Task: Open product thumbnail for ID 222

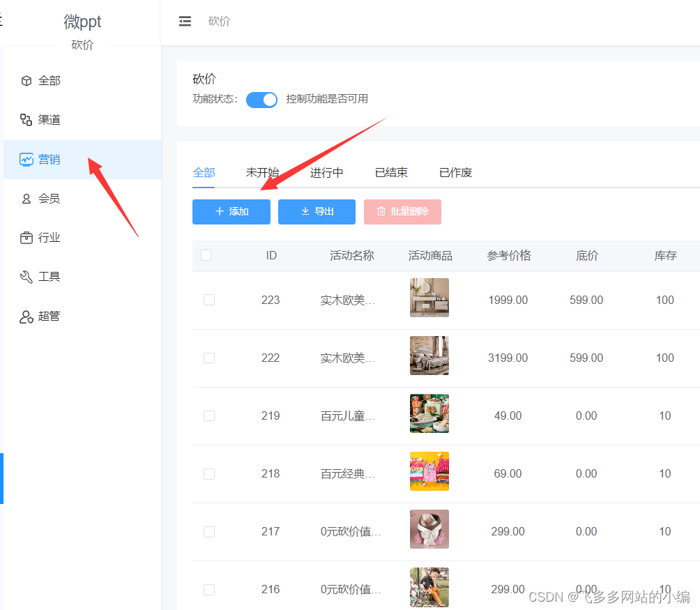Action: [429, 356]
